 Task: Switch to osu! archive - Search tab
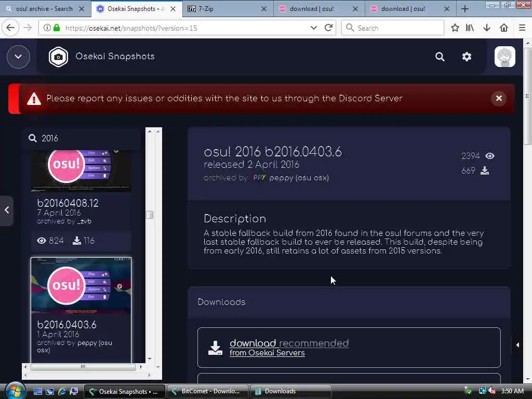45,9
